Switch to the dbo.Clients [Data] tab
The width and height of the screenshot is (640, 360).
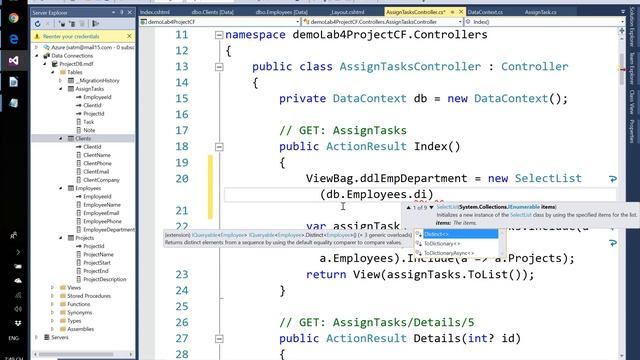pyautogui.click(x=213, y=12)
